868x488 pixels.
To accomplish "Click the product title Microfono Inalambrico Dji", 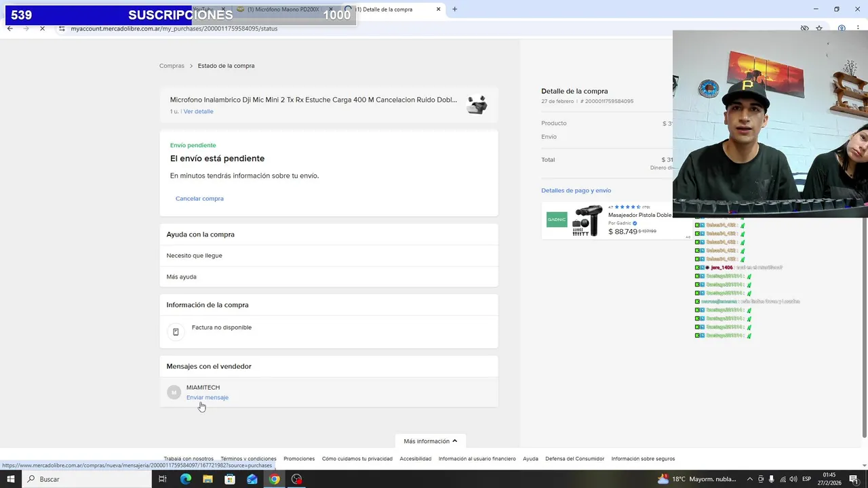I will (313, 100).
